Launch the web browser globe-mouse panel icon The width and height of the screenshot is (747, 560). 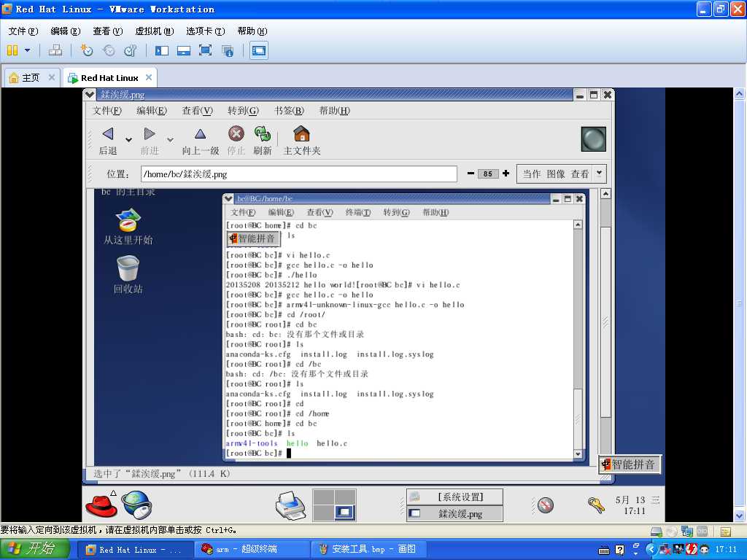coord(136,505)
